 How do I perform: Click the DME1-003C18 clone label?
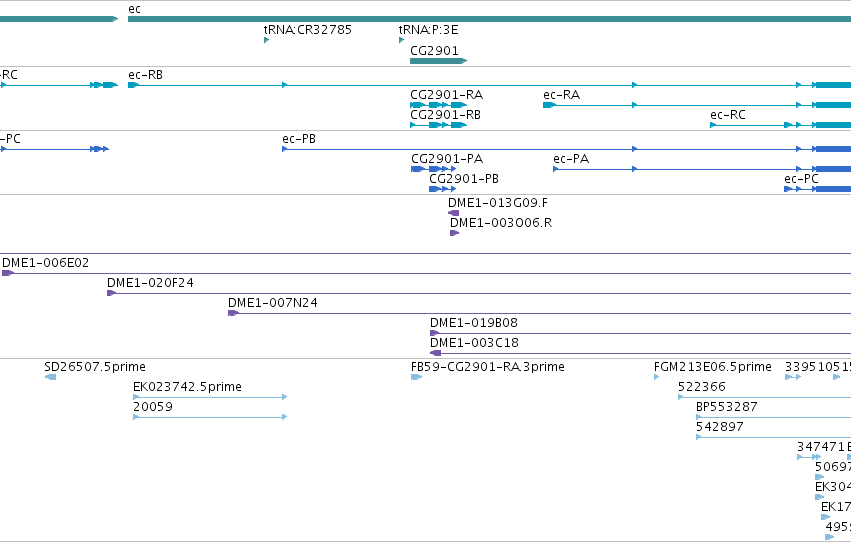click(474, 343)
